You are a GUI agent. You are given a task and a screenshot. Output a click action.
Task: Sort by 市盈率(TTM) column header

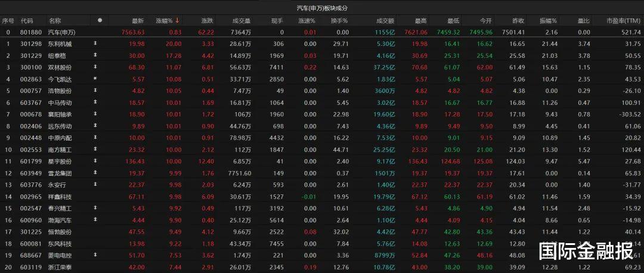[624, 20]
